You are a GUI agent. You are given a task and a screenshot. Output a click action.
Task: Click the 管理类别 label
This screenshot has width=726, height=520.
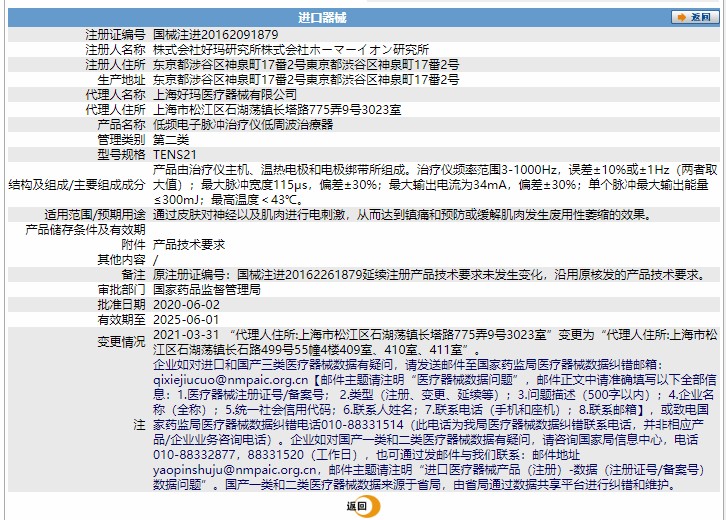coord(121,140)
